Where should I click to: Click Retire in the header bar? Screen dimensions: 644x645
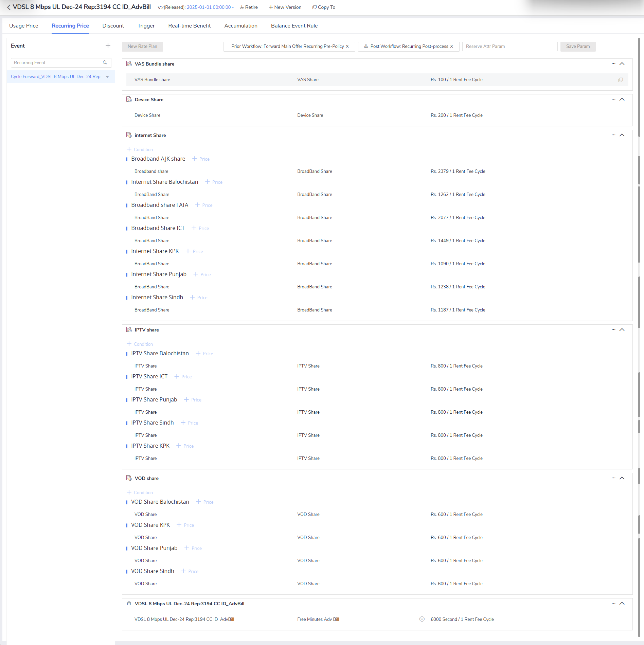click(249, 7)
